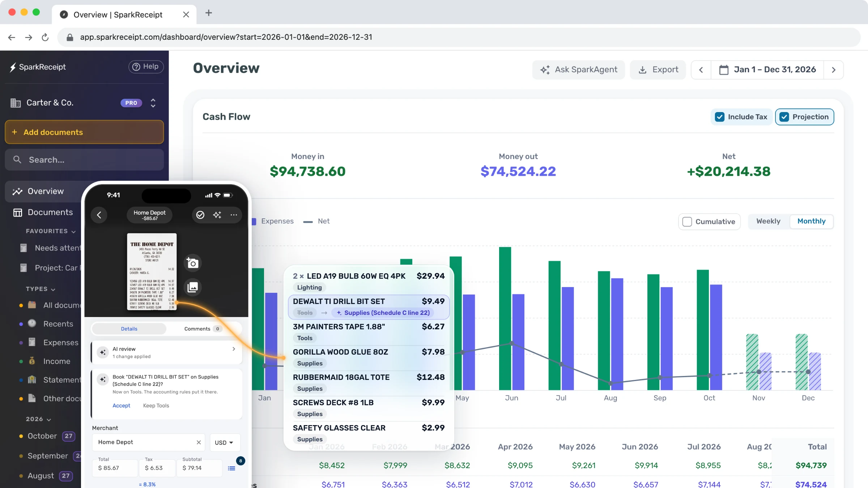Select October in the sidebar

pyautogui.click(x=47, y=436)
